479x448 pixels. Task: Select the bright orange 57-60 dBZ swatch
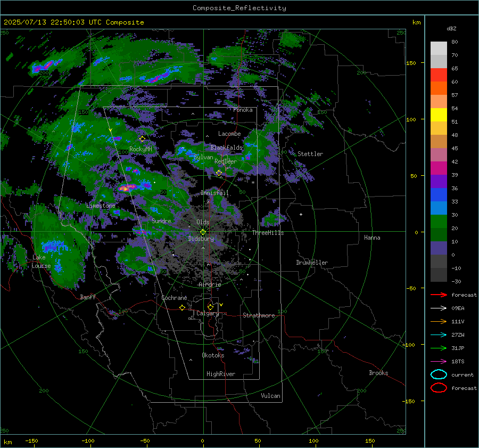coord(439,88)
